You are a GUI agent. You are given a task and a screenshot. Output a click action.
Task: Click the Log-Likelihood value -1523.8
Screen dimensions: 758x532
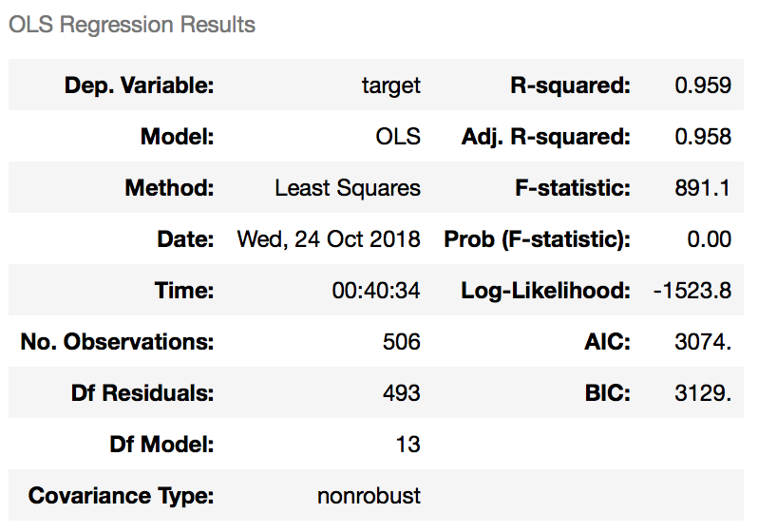[x=692, y=291]
